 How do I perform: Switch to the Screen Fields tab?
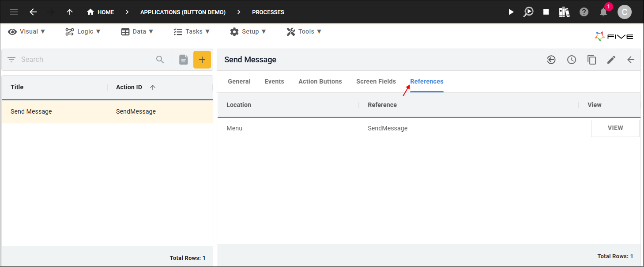(x=376, y=81)
